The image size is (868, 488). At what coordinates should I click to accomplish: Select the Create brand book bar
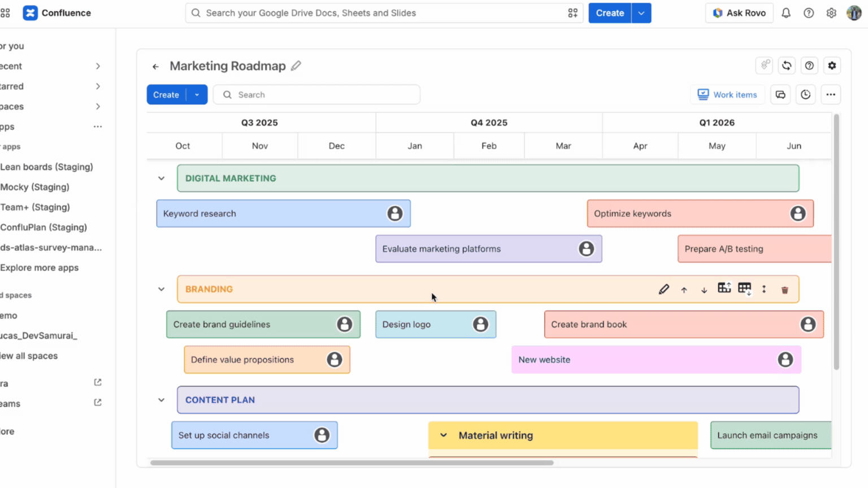click(684, 324)
